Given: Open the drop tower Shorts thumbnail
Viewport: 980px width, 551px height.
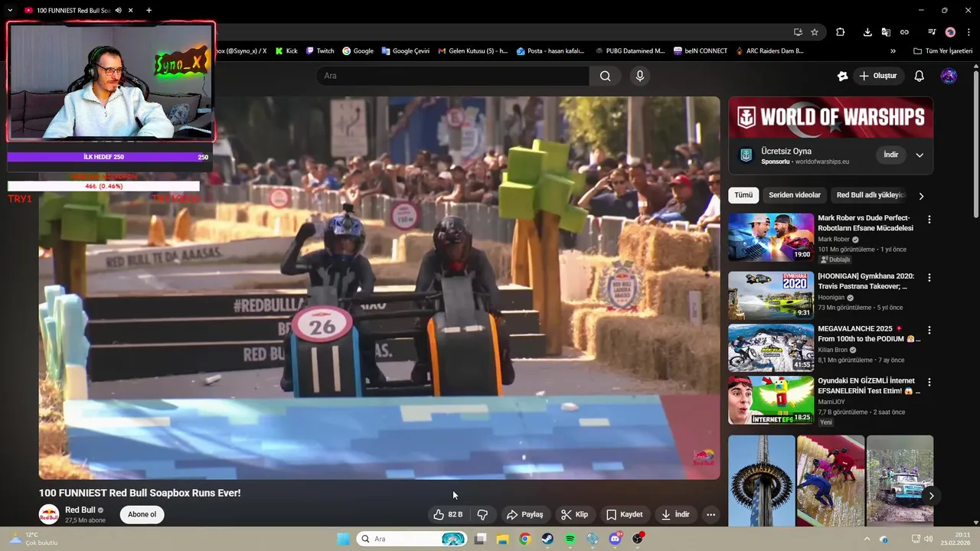Looking at the screenshot, I should point(762,481).
